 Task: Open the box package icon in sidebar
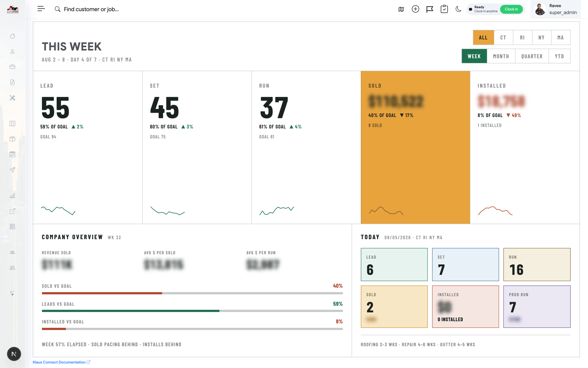[12, 139]
